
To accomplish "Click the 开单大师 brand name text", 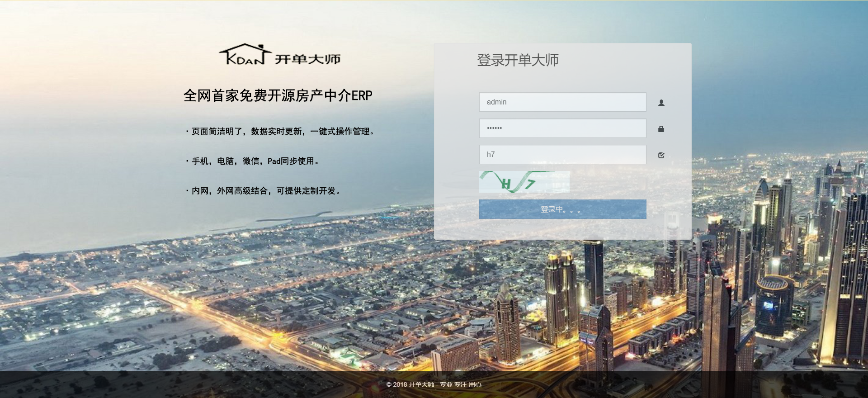I will (x=308, y=59).
